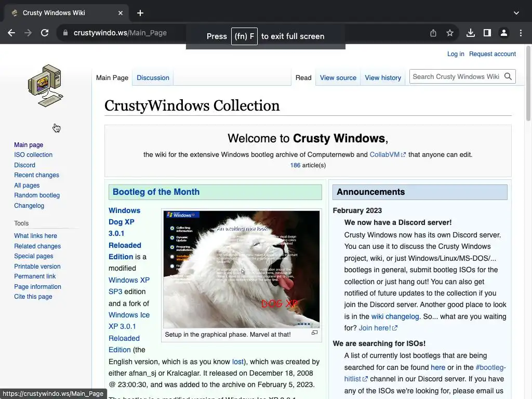Click the address bar URL crustywindo.ws/Main_Page

[x=120, y=33]
